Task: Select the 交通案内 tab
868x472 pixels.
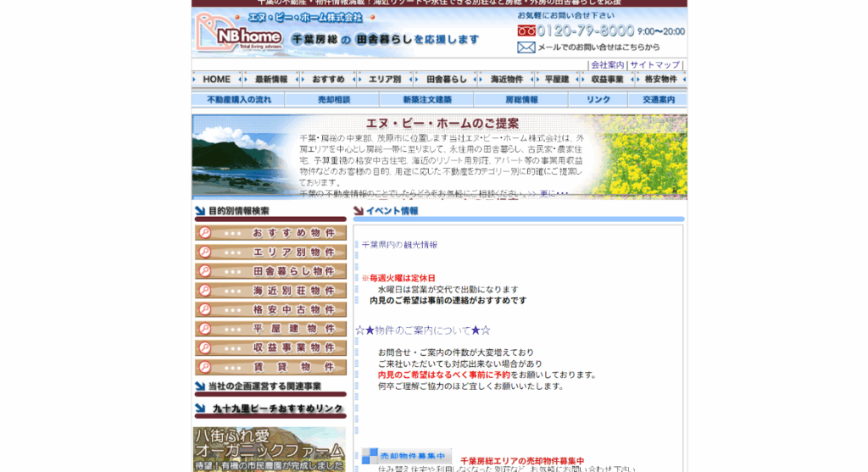Action: coord(658,100)
